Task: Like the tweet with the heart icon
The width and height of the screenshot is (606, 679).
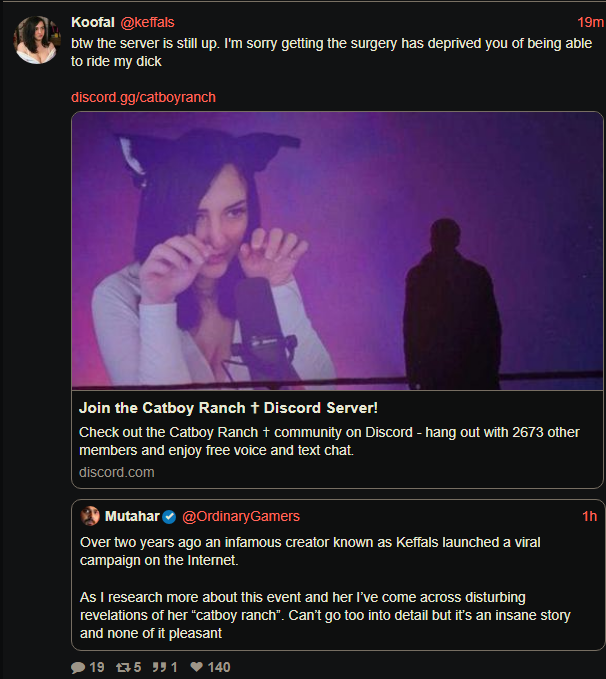Action: (197, 667)
